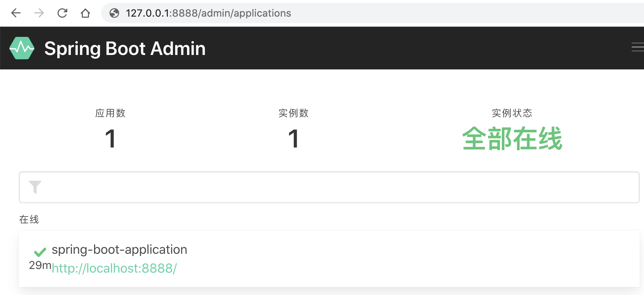Image resolution: width=644 pixels, height=295 pixels.
Task: Click green checkmark of spring-boot-application
Action: (40, 252)
